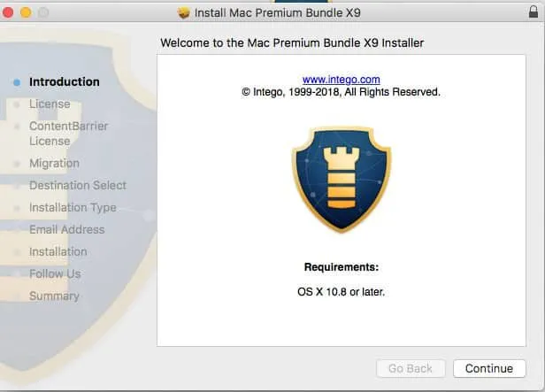Click the blue bullet beside Introduction
Image resolution: width=545 pixels, height=392 pixels.
click(17, 82)
